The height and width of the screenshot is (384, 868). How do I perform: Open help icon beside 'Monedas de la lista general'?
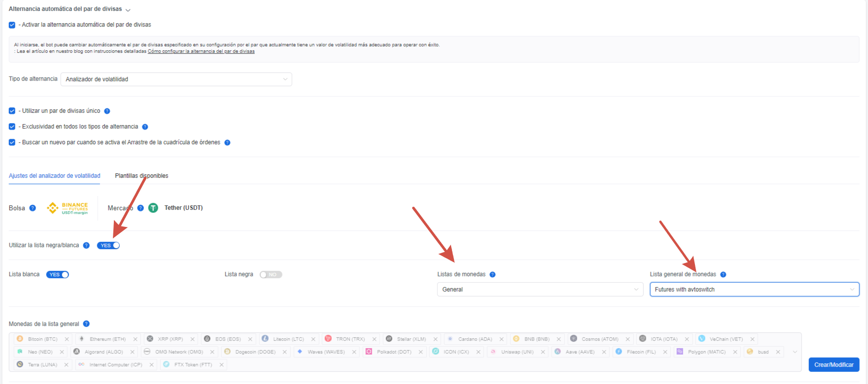click(86, 324)
